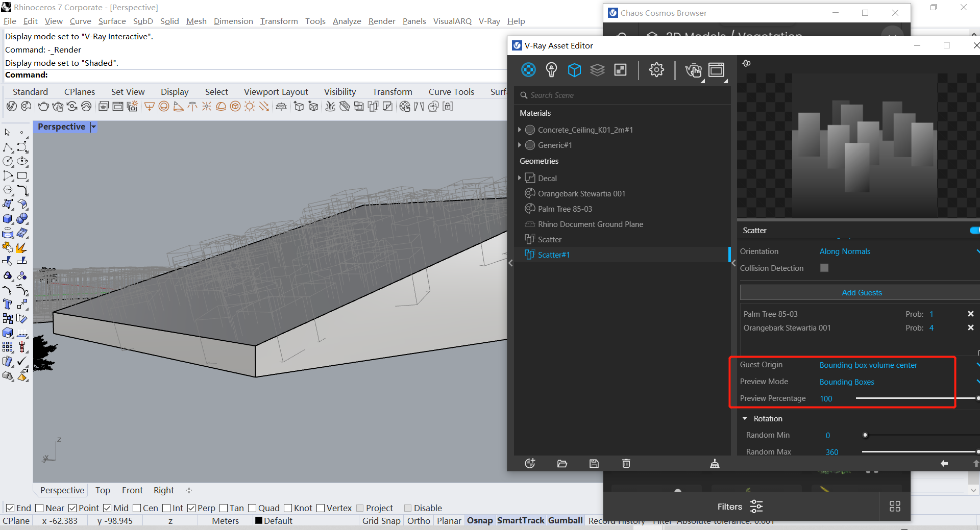The image size is (980, 530).
Task: Open Geometries category cube icon
Action: pyautogui.click(x=574, y=70)
